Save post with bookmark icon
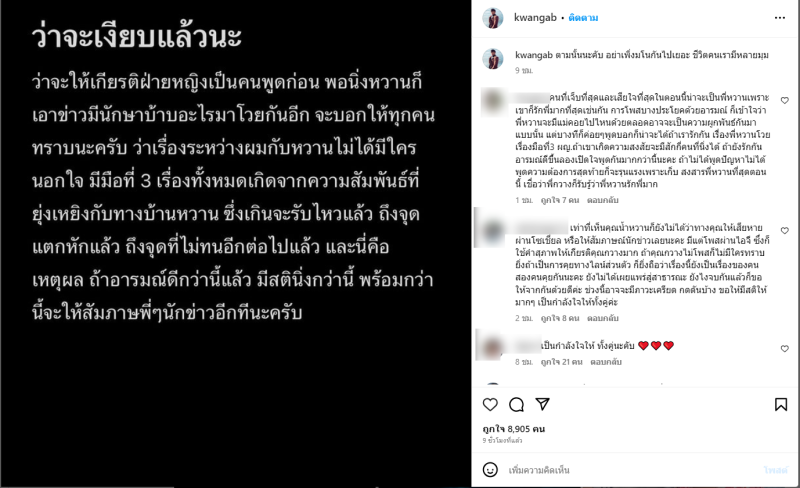The image size is (800, 488). point(781,405)
